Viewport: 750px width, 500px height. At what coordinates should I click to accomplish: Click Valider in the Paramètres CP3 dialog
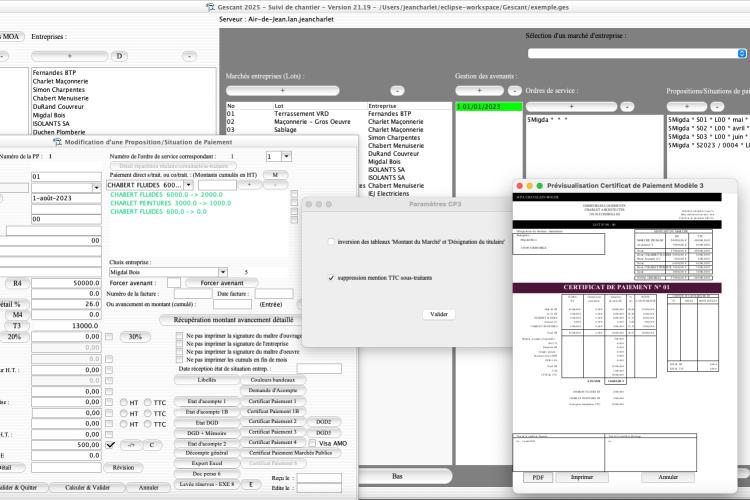(439, 314)
